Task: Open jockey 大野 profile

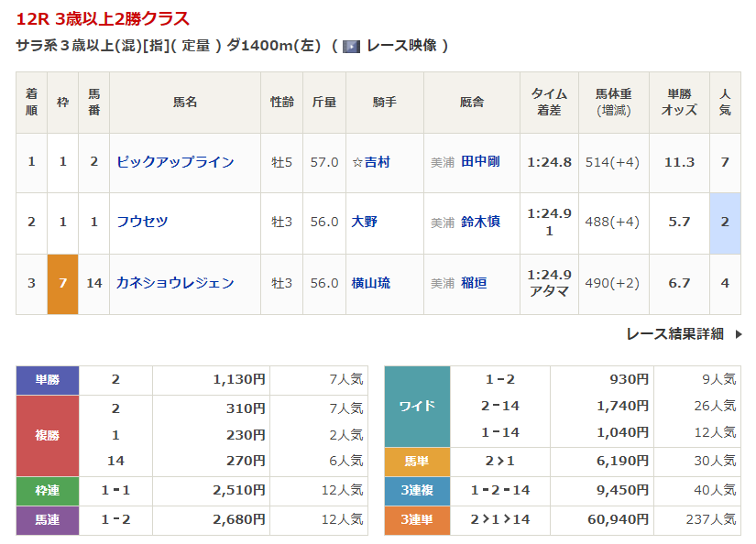Action: click(365, 222)
